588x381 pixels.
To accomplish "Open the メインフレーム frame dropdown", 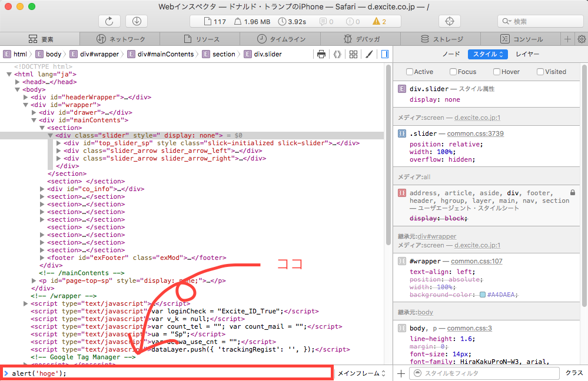I will point(361,373).
